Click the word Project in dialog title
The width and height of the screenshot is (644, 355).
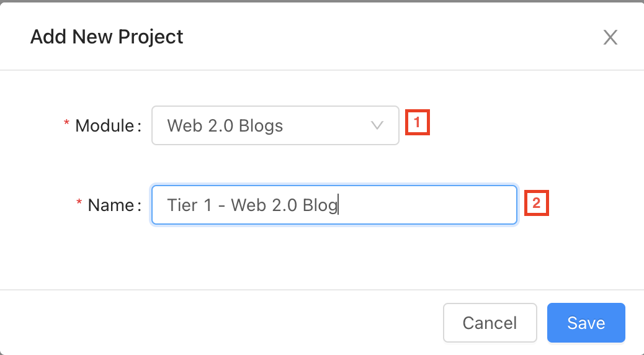pos(153,37)
